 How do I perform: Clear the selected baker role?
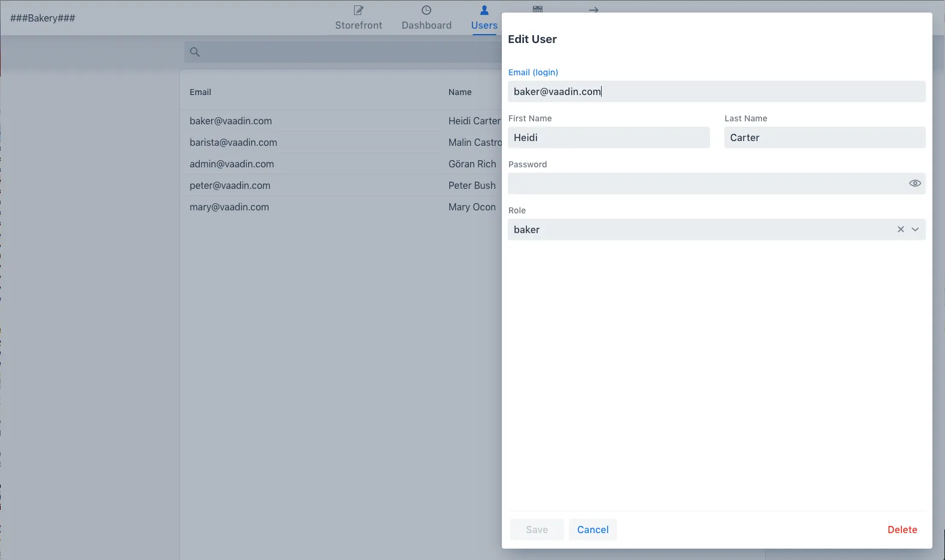[x=900, y=229]
